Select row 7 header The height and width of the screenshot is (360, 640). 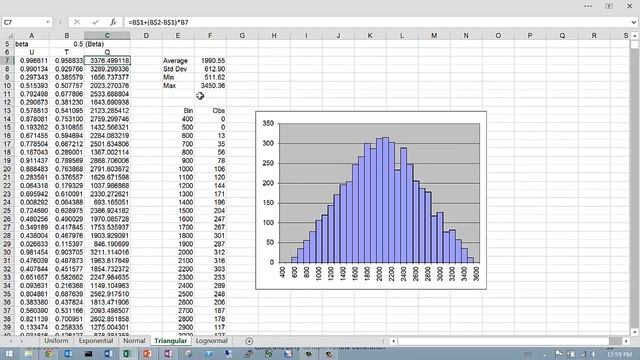point(7,60)
